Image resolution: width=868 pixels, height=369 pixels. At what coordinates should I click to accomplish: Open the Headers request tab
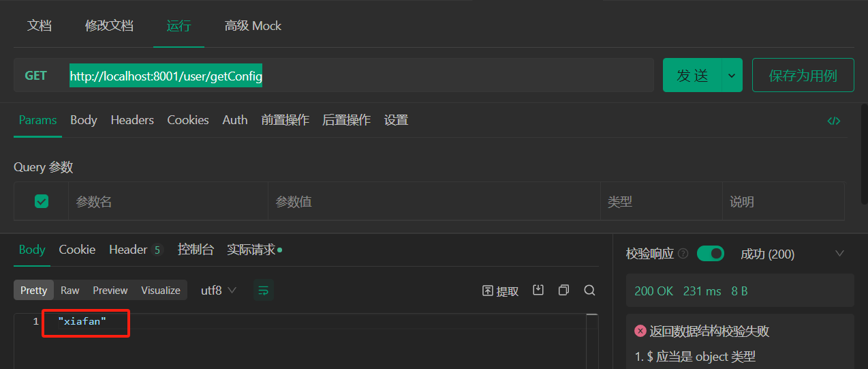pyautogui.click(x=132, y=120)
